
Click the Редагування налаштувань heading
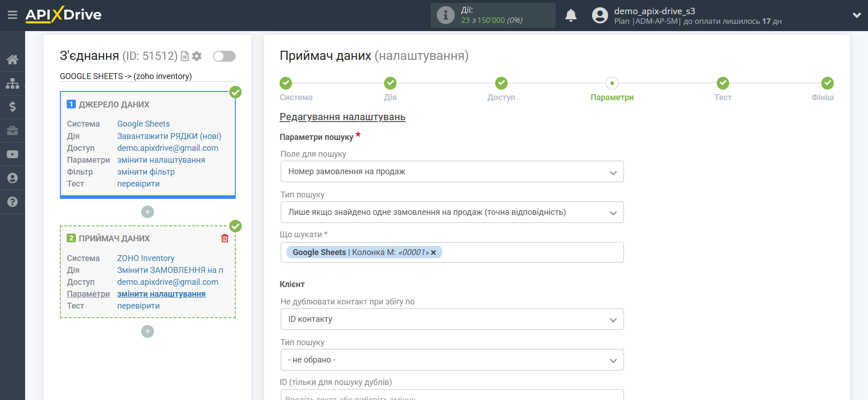(x=343, y=117)
